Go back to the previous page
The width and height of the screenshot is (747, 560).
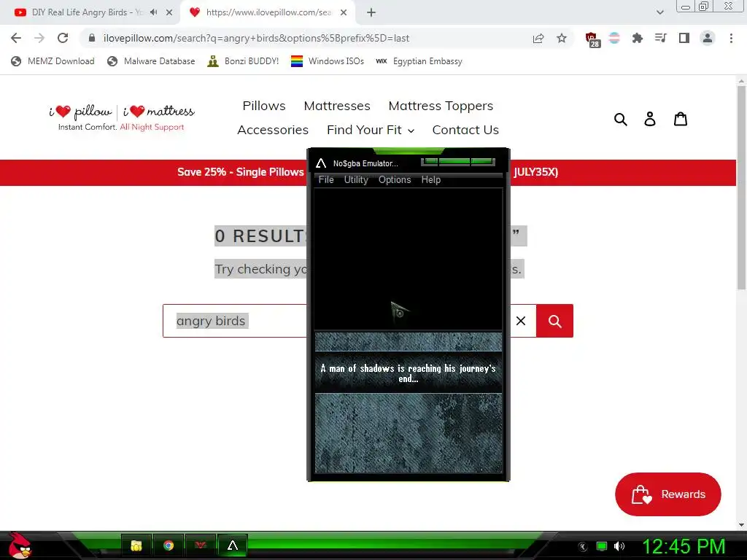pos(16,38)
